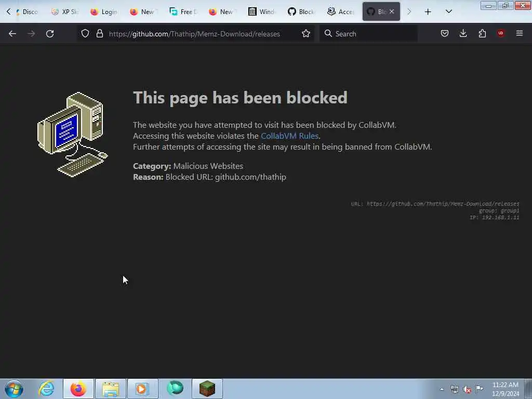Show hidden system tray icons
The height and width of the screenshot is (399, 532).
442,389
